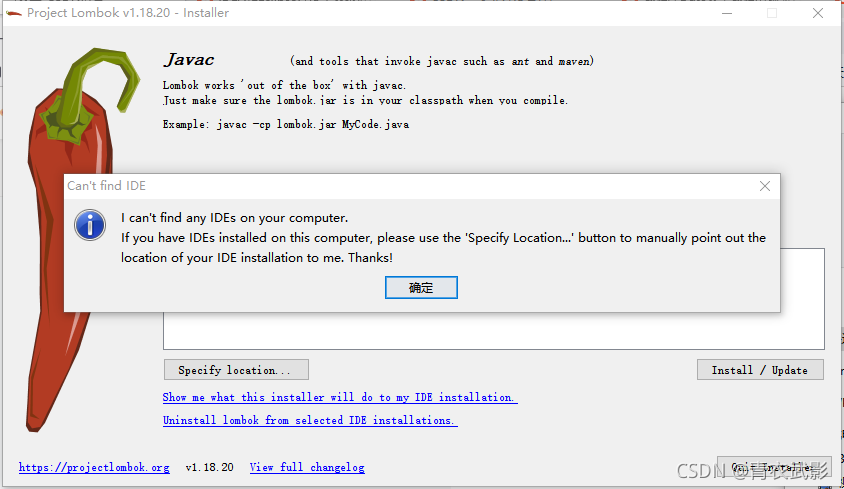Open the link showing what the installer will do

tap(340, 397)
